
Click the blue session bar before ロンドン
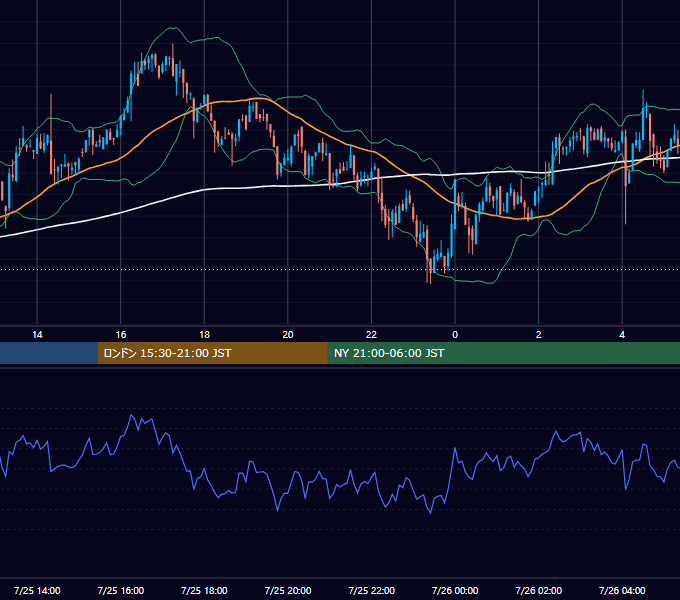[49, 353]
